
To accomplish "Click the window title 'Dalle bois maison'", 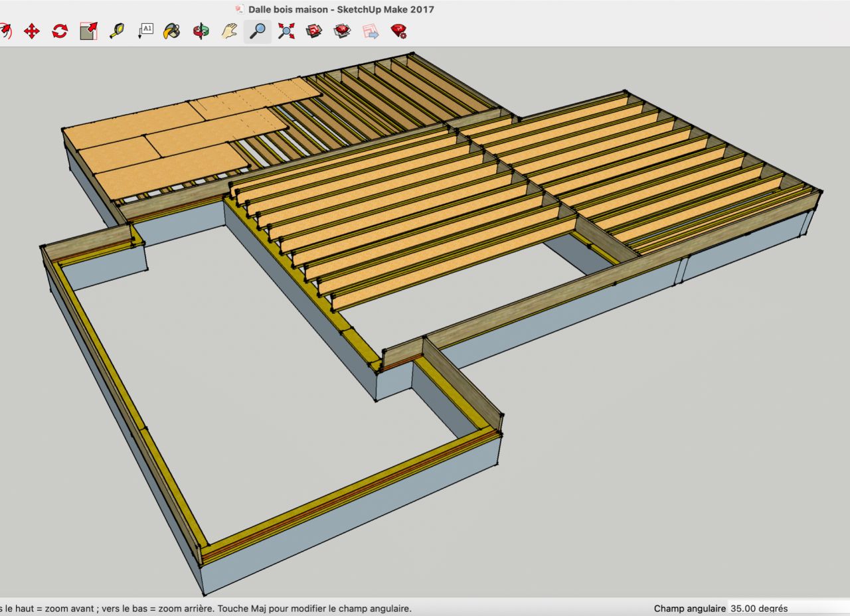I will pos(289,9).
